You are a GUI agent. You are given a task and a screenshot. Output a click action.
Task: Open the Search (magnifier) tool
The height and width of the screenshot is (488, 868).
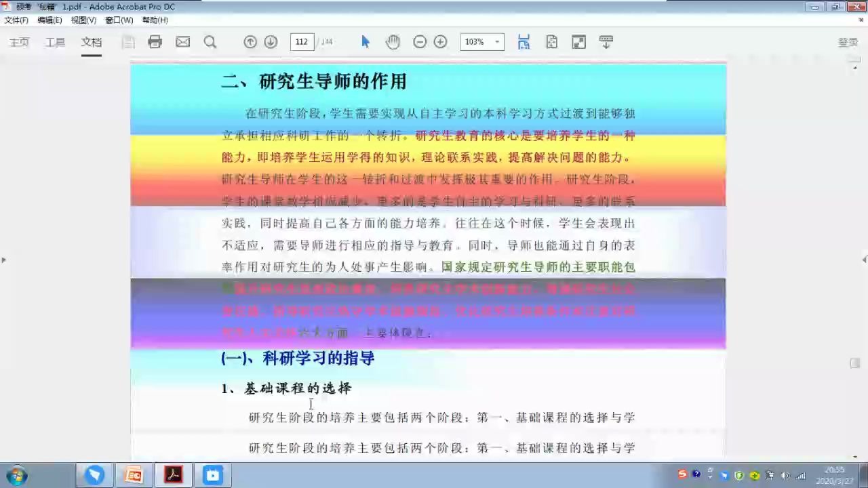click(x=210, y=42)
